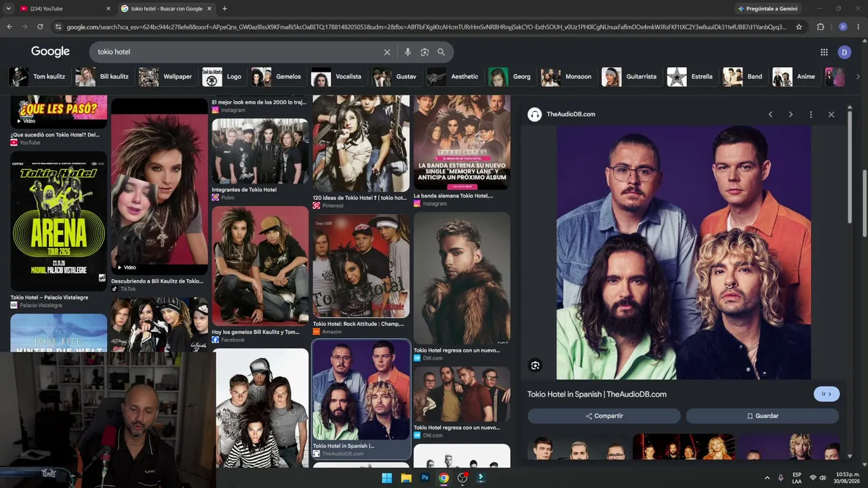Open the Chrome extensions puzzle icon
Screen dimensions: 868x488
(x=821, y=27)
